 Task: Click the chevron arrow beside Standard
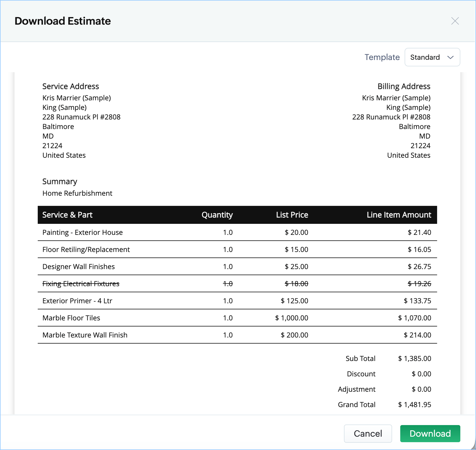[x=450, y=57]
